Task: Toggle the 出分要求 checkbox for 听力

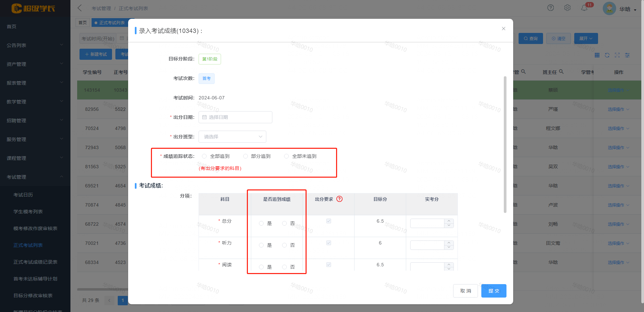Action: click(x=329, y=243)
